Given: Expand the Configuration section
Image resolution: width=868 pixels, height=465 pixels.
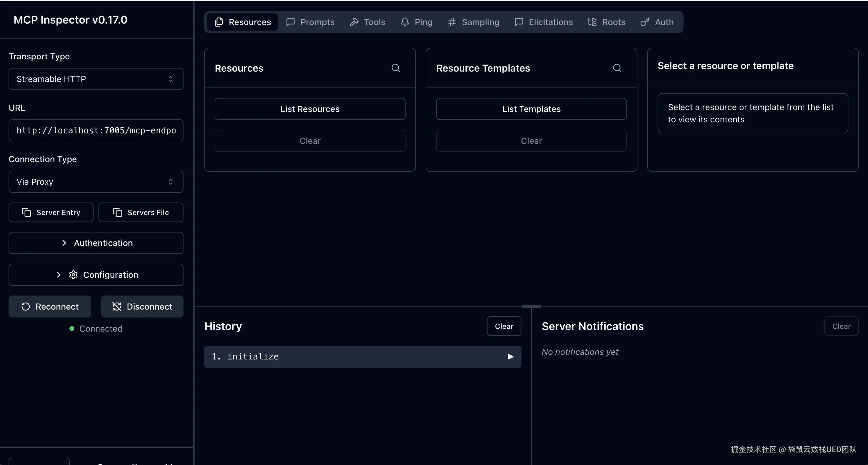Looking at the screenshot, I should pos(96,275).
